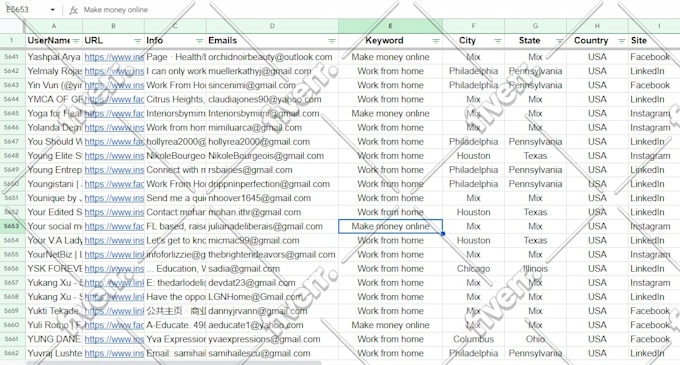Select cell with yvaexpressions@gmail.com

(x=272, y=339)
